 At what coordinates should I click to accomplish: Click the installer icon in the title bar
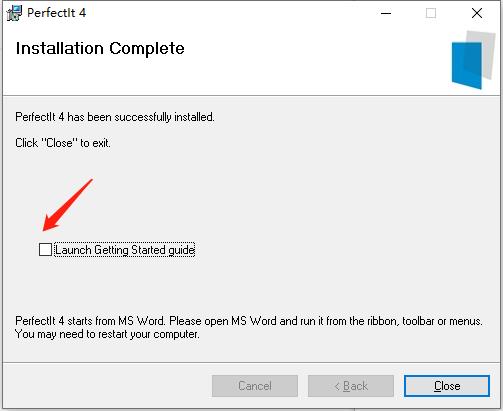pos(14,13)
